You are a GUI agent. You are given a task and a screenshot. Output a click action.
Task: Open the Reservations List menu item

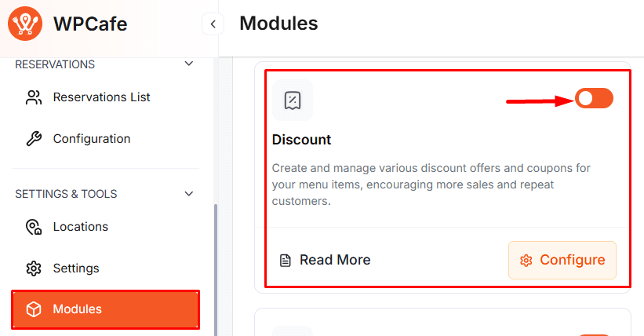(101, 97)
